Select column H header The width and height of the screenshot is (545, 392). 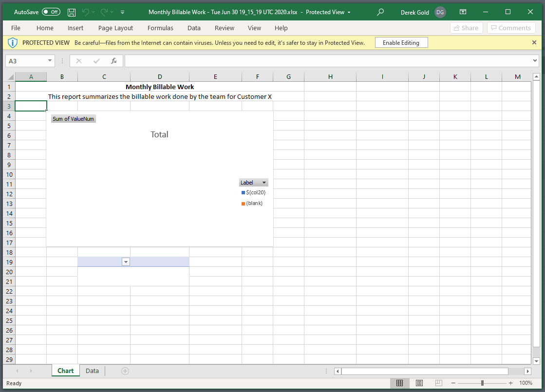click(330, 77)
